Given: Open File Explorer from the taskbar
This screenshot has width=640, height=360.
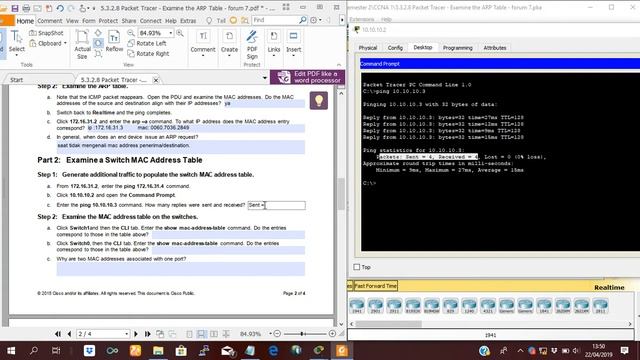Looking at the screenshot, I should (158, 351).
